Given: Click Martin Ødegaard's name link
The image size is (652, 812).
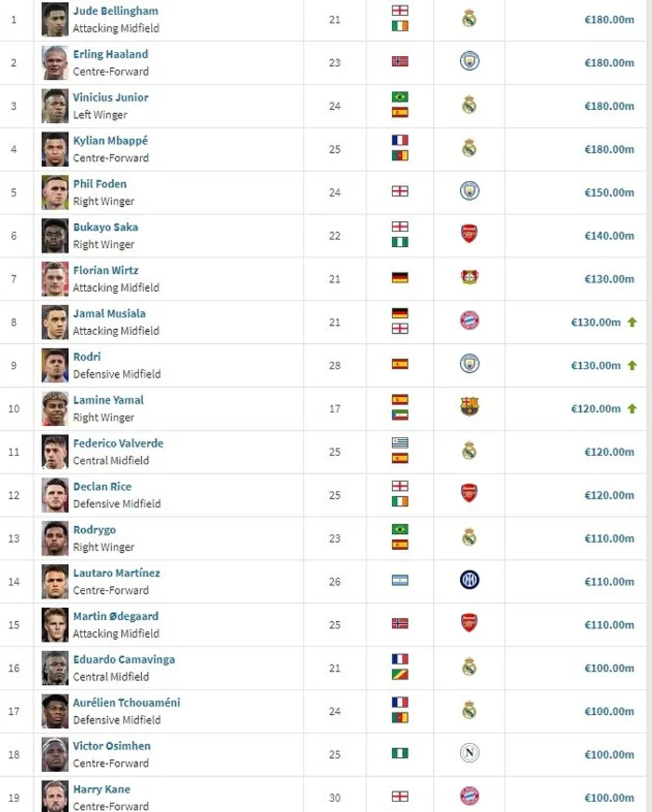Looking at the screenshot, I should click(116, 616).
